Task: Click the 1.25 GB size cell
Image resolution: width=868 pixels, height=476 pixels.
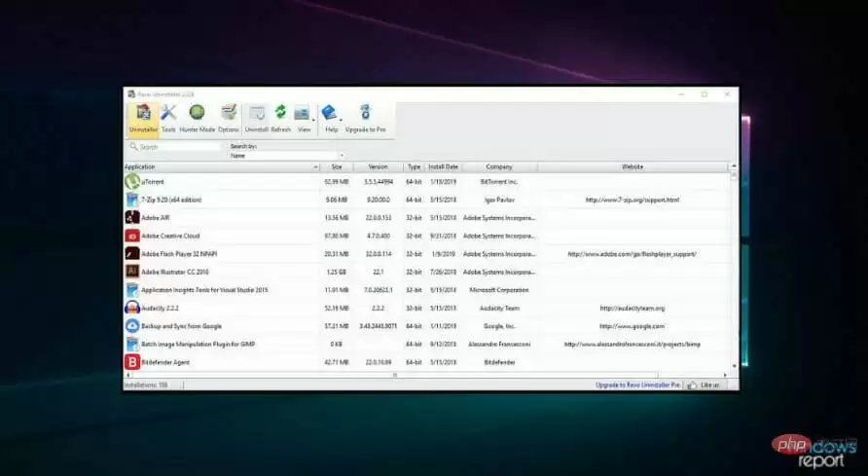Action: (337, 273)
